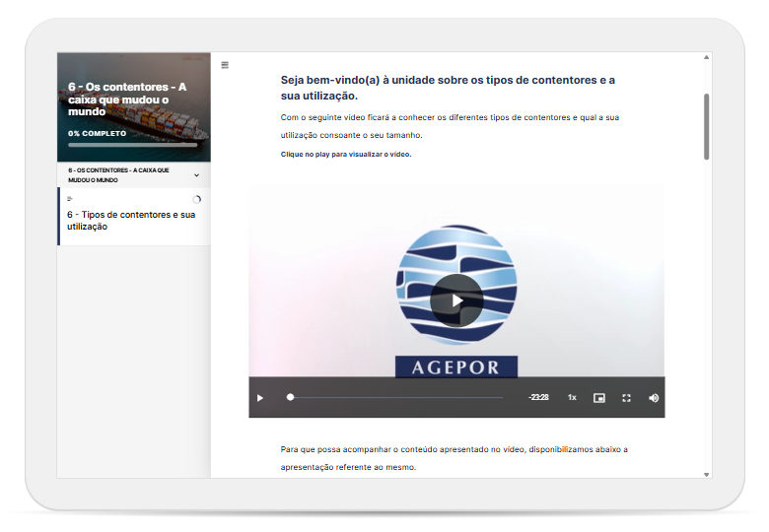
Task: Enter fullscreen video mode
Action: pos(626,398)
